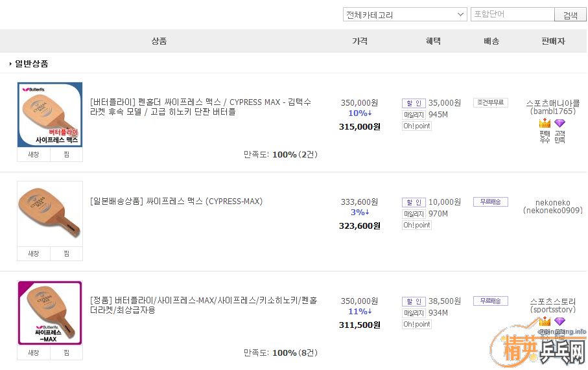This screenshot has height=370, width=588.
Task: Click the 333,600원 original price
Action: click(x=359, y=202)
